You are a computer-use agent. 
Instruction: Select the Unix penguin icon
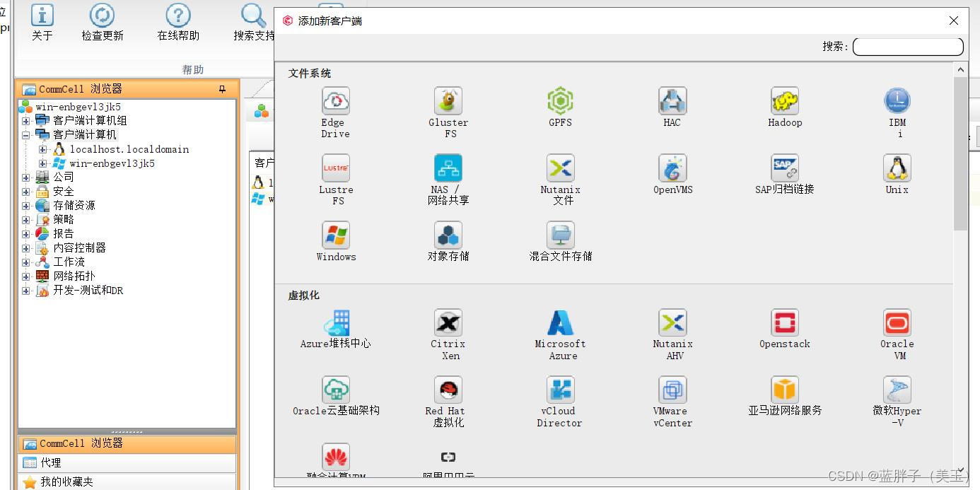tap(897, 168)
